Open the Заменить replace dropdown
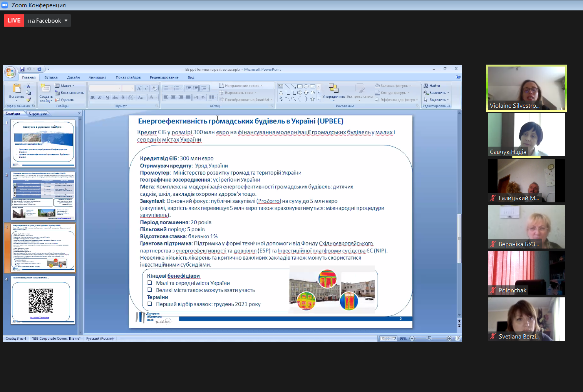This screenshot has height=392, width=583. (x=437, y=93)
